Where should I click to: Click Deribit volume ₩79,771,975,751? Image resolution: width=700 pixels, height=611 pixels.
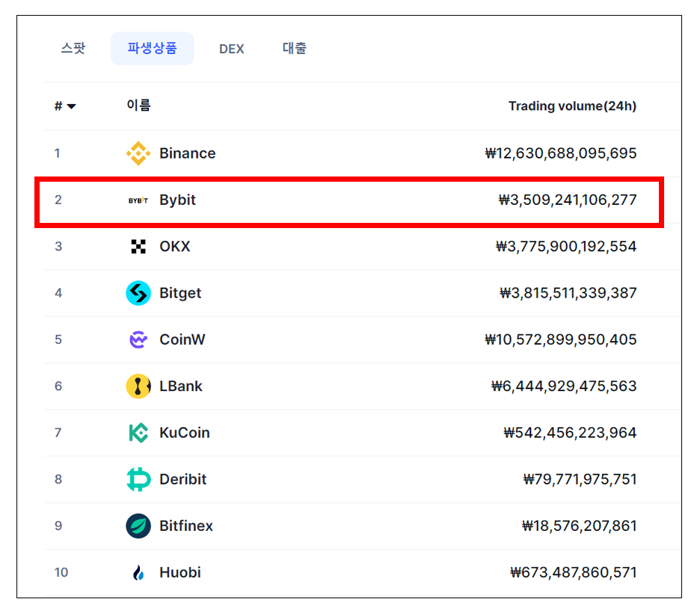580,479
